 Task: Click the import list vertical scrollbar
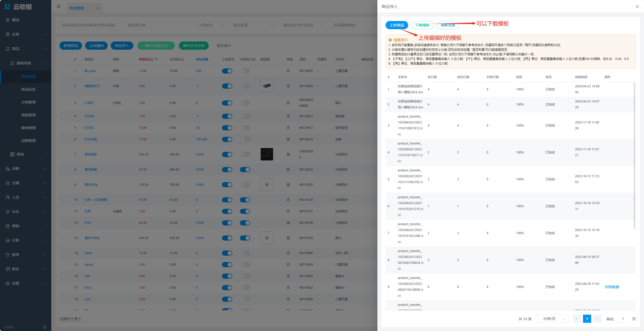click(634, 156)
